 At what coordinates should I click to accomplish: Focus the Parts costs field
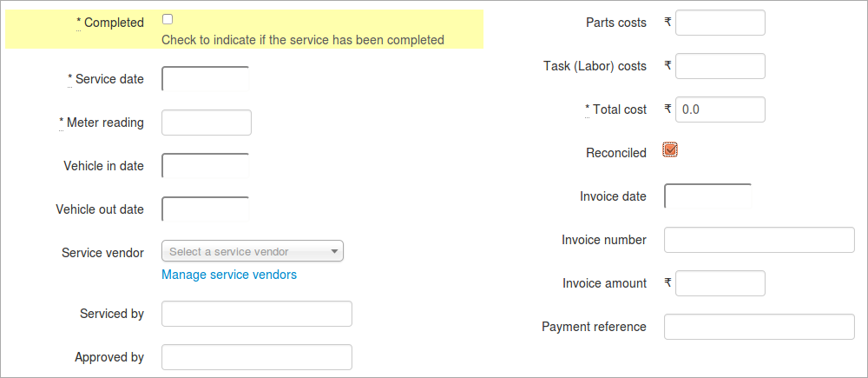(x=720, y=23)
